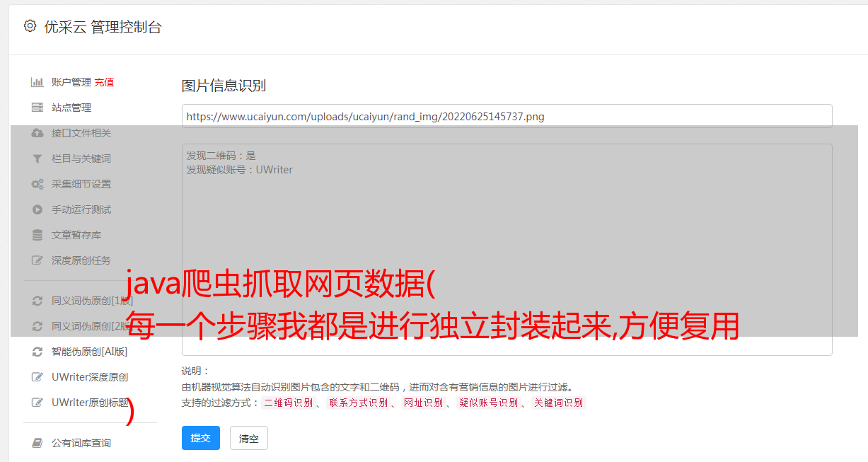The height and width of the screenshot is (462, 868).
Task: Open UWriter深度原创 page
Action: tap(90, 377)
